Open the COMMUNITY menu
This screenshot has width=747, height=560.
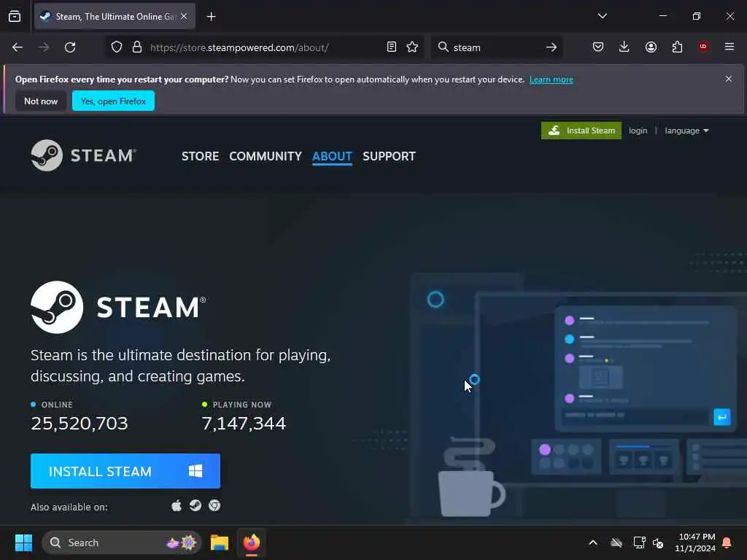click(x=266, y=156)
